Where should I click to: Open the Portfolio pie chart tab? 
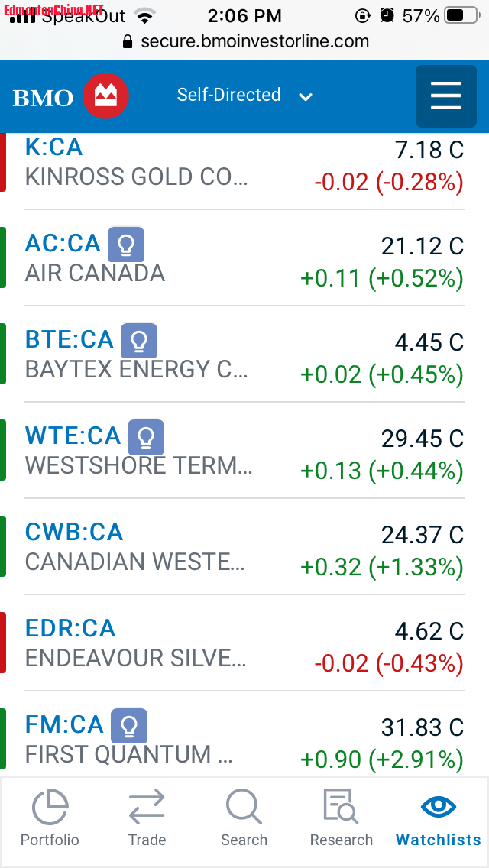(x=50, y=818)
